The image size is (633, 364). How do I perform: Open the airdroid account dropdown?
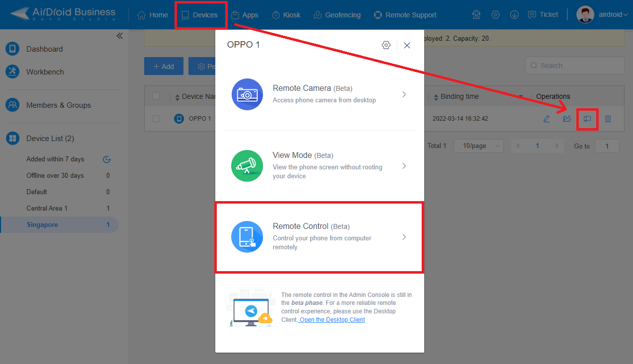tap(613, 15)
